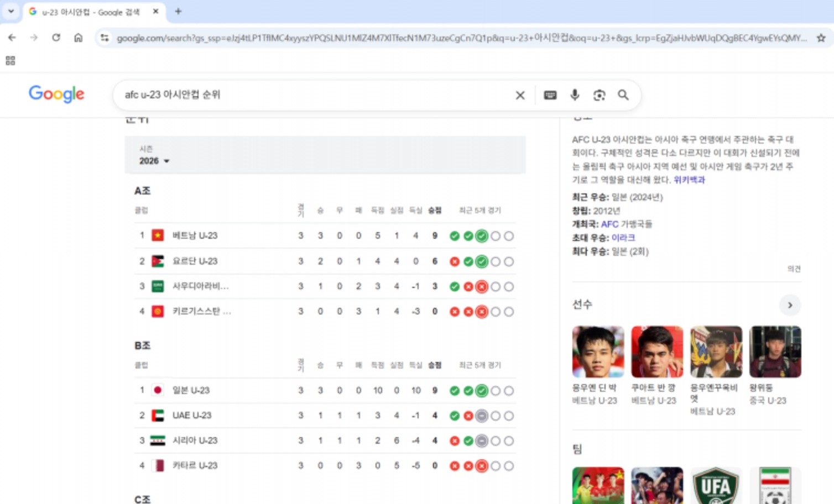Open the 시리아 U-23 team row
Viewport: 834px width, 504px height.
pos(325,440)
